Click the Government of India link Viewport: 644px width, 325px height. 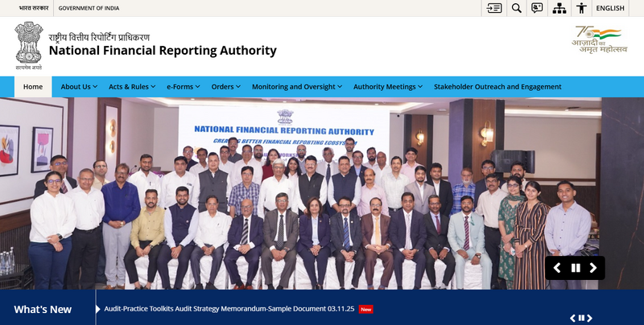coord(89,8)
